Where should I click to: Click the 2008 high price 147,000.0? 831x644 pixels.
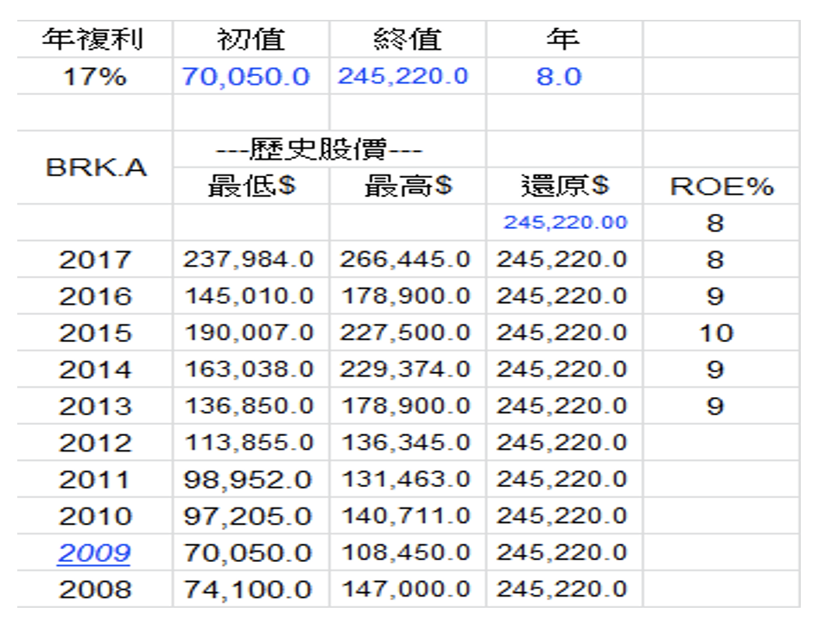click(405, 589)
